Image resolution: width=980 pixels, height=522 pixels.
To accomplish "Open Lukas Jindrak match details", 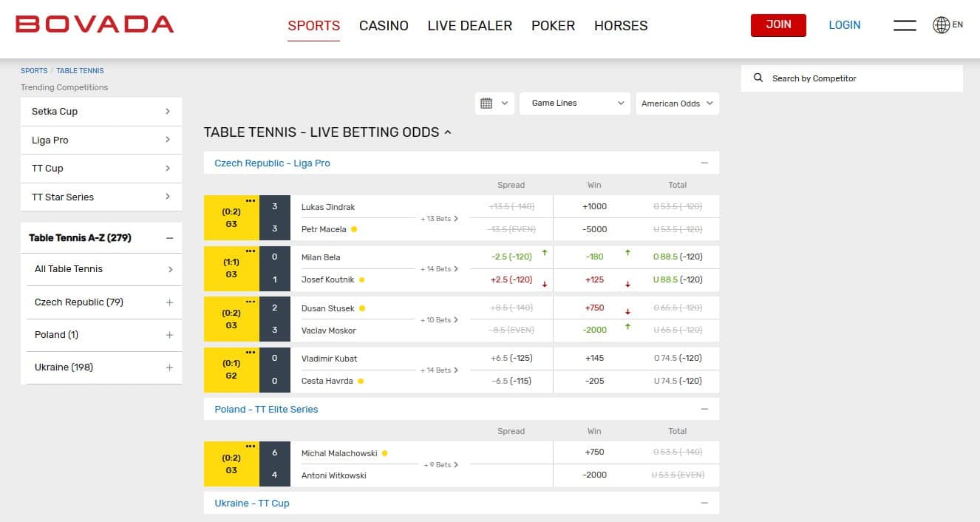I will tap(328, 207).
